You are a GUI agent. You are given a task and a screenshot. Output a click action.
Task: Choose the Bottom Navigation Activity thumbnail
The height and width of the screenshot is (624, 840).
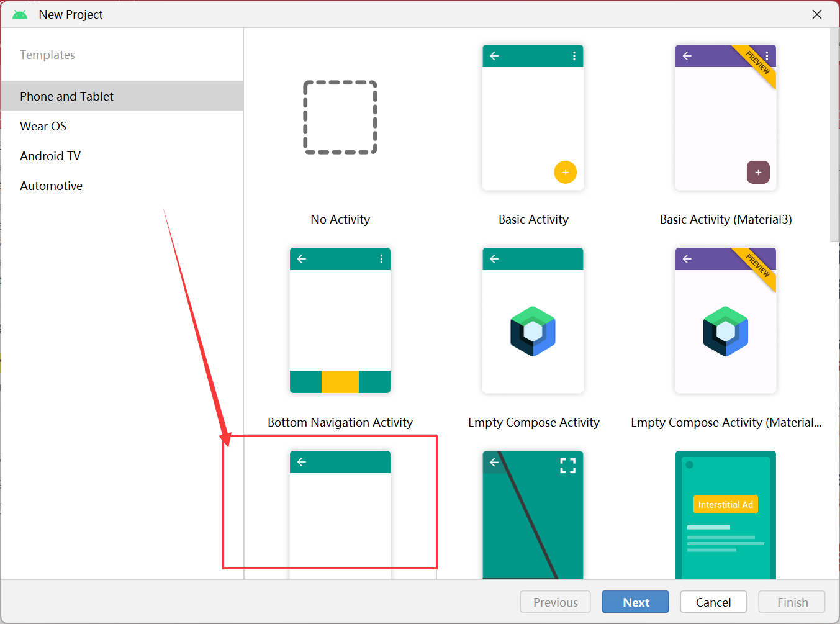coord(340,320)
